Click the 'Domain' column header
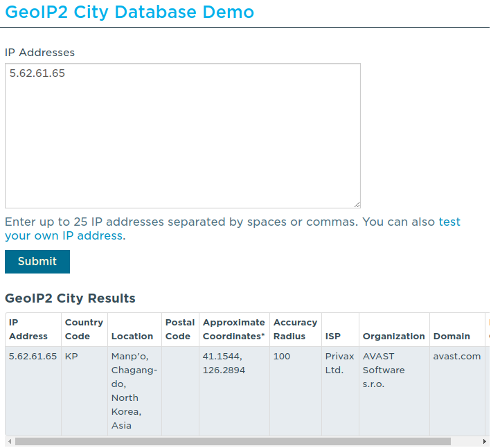This screenshot has width=500, height=448. 457,330
